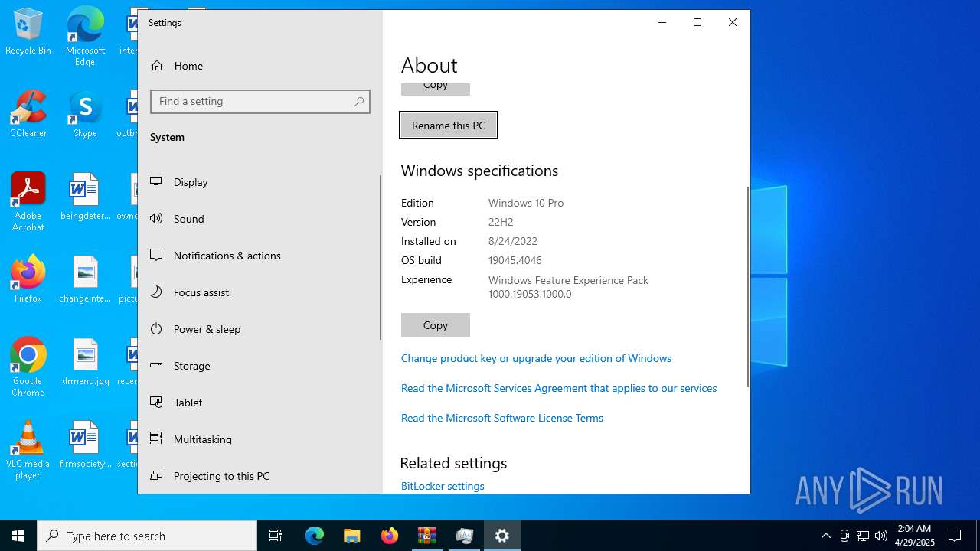The width and height of the screenshot is (980, 551).
Task: Click the taskbar clock showing 2:04 AM
Action: (x=915, y=536)
